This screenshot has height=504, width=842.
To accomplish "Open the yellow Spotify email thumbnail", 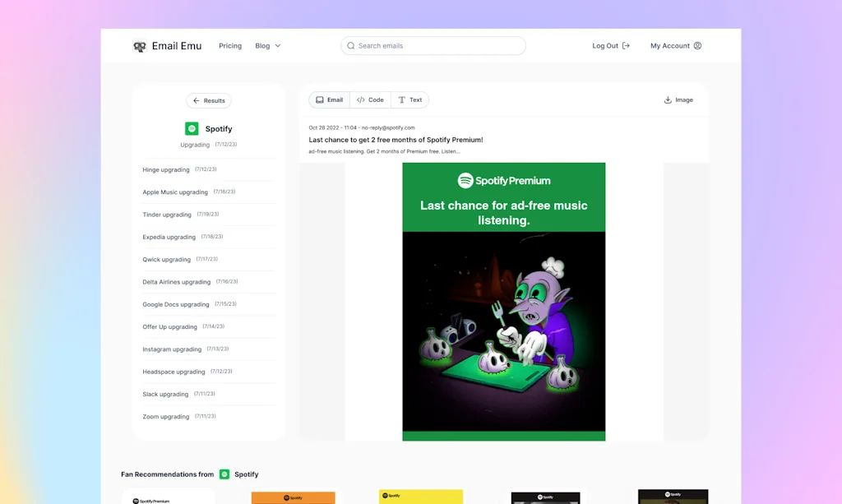I will click(421, 497).
